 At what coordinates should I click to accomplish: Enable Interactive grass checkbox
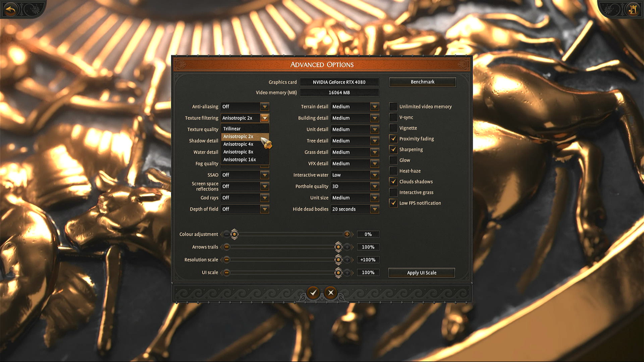(393, 192)
